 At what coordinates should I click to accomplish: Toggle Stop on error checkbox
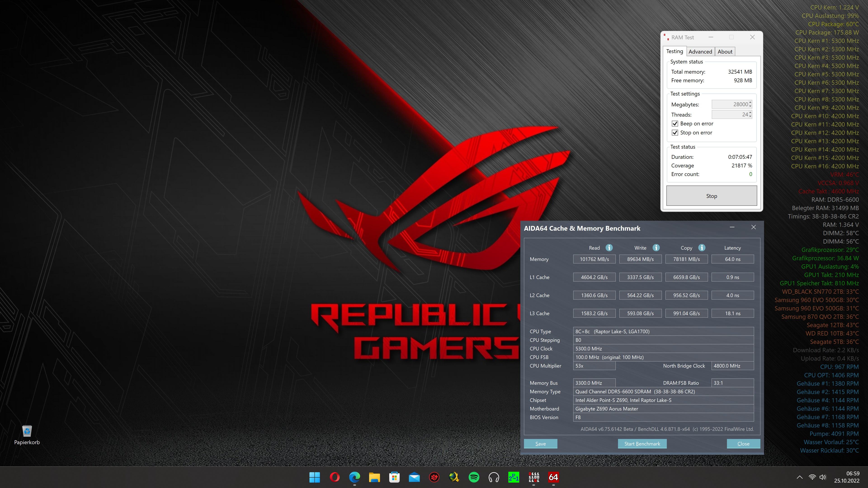point(675,133)
